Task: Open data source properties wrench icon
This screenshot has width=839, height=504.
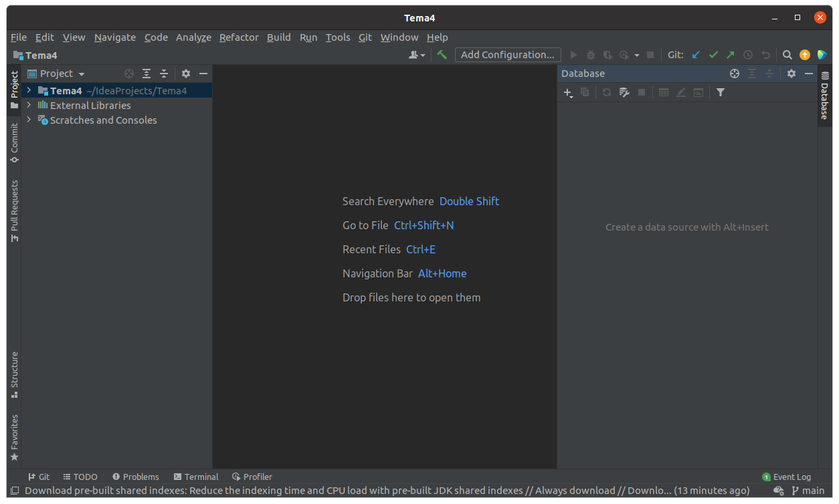Action: point(624,92)
